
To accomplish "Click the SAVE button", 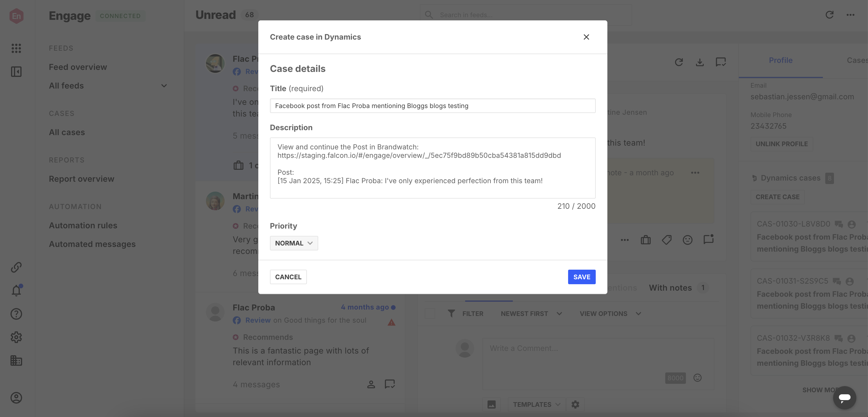I will [x=581, y=277].
